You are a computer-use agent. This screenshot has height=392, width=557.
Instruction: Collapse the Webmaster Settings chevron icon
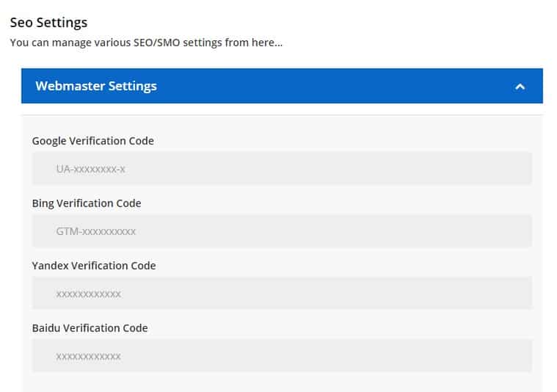[520, 87]
